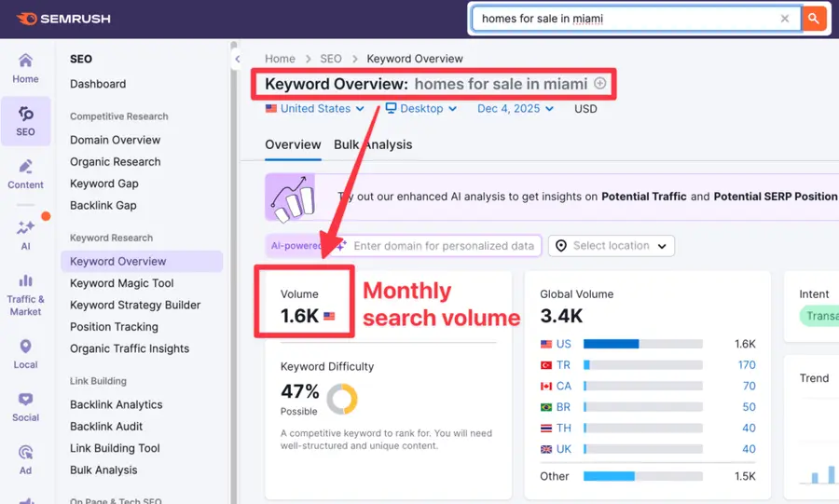839x504 pixels.
Task: Click the plus icon beside keyword title
Action: (x=599, y=83)
